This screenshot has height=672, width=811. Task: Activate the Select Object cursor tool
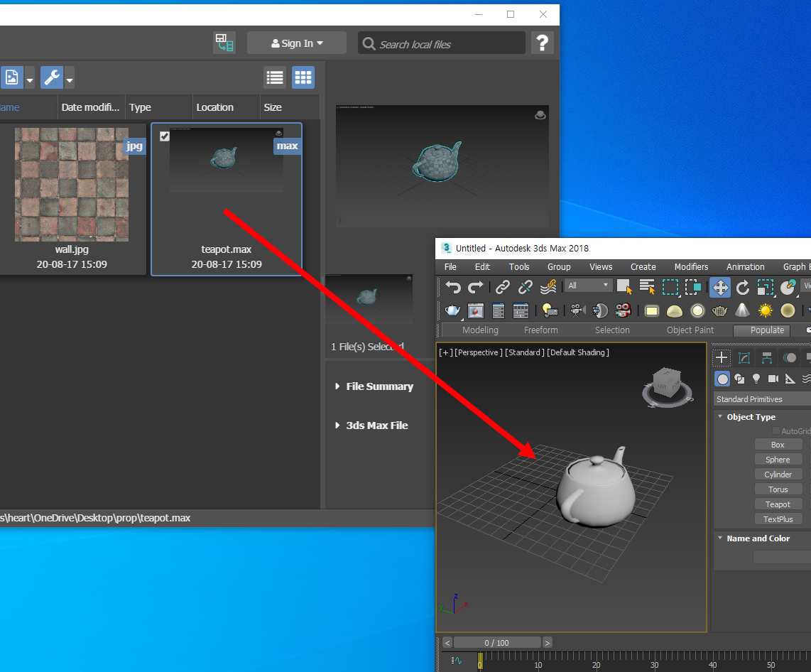click(x=624, y=287)
